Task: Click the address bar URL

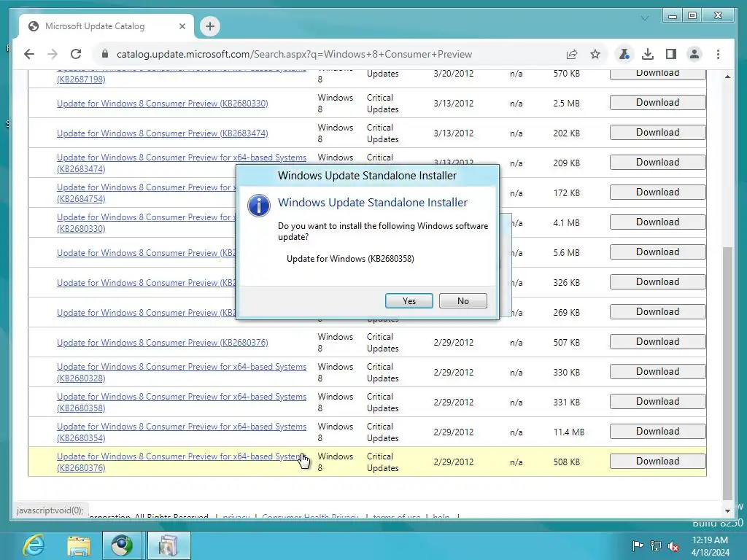Action: coord(294,54)
